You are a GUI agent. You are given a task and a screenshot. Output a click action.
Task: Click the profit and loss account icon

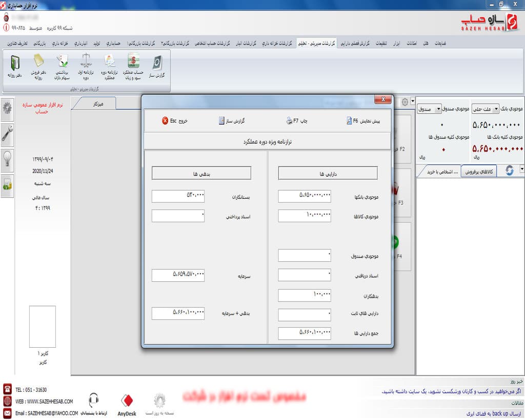(133, 67)
